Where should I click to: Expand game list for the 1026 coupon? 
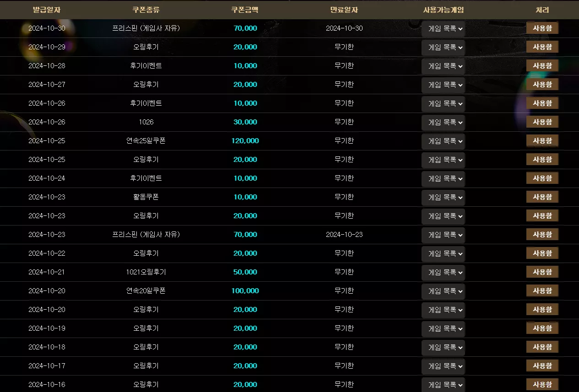pos(443,122)
